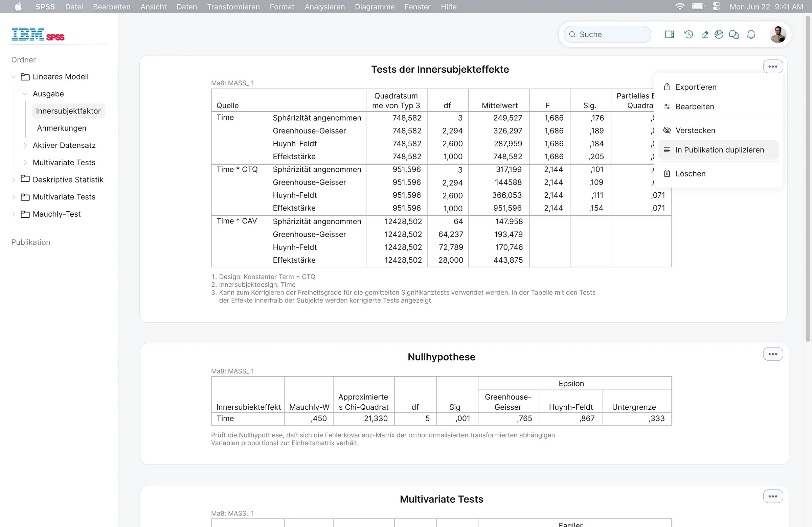Open the chat comments icon

[734, 34]
